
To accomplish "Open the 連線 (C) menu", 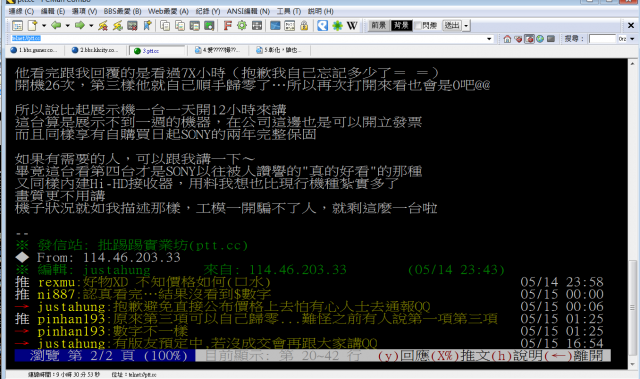I will point(21,11).
